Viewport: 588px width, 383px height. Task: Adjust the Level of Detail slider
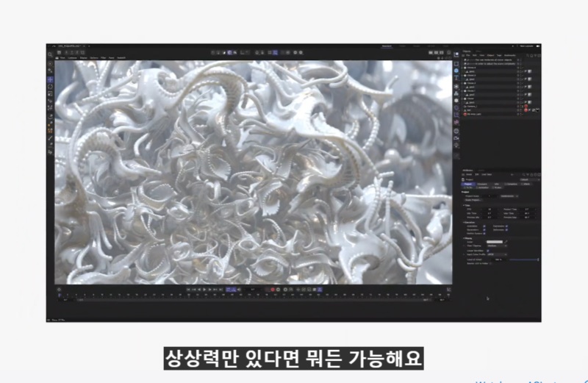tap(524, 259)
